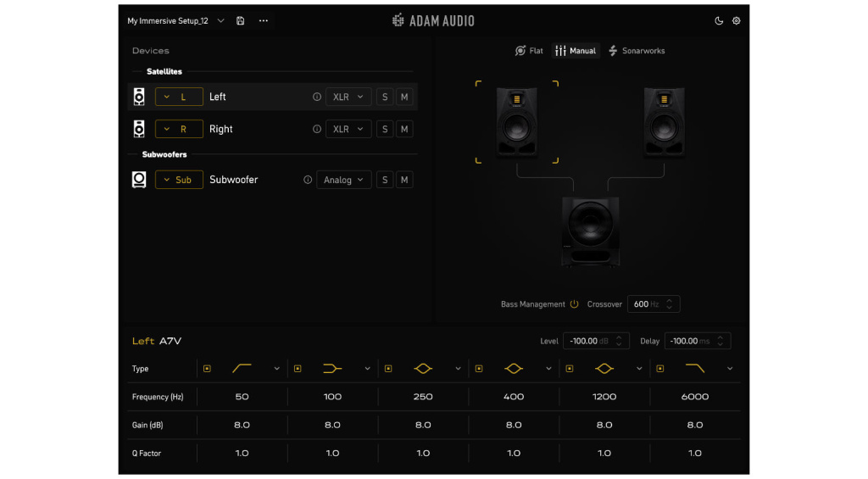Open settings via the gear icon
868x479 pixels.
(737, 21)
